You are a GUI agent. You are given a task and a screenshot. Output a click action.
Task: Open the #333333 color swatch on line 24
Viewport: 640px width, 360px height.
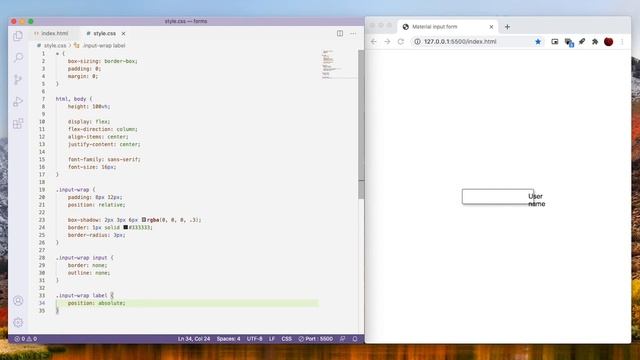tap(126, 227)
